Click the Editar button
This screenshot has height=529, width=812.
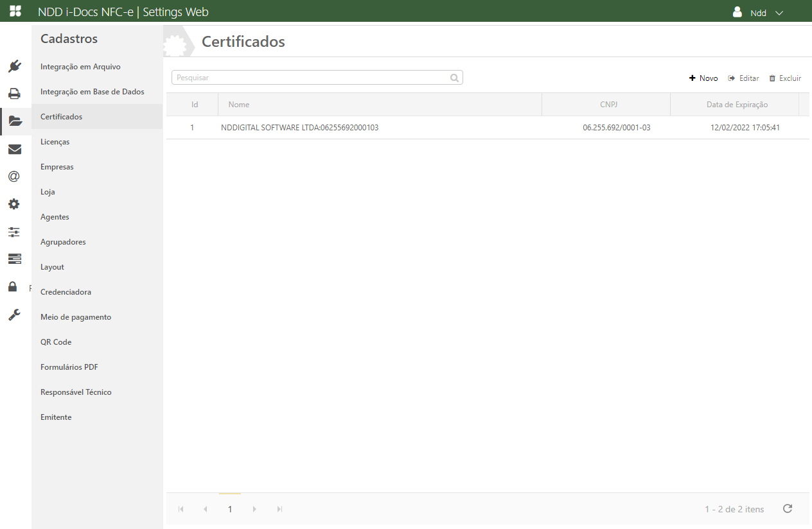coord(744,78)
